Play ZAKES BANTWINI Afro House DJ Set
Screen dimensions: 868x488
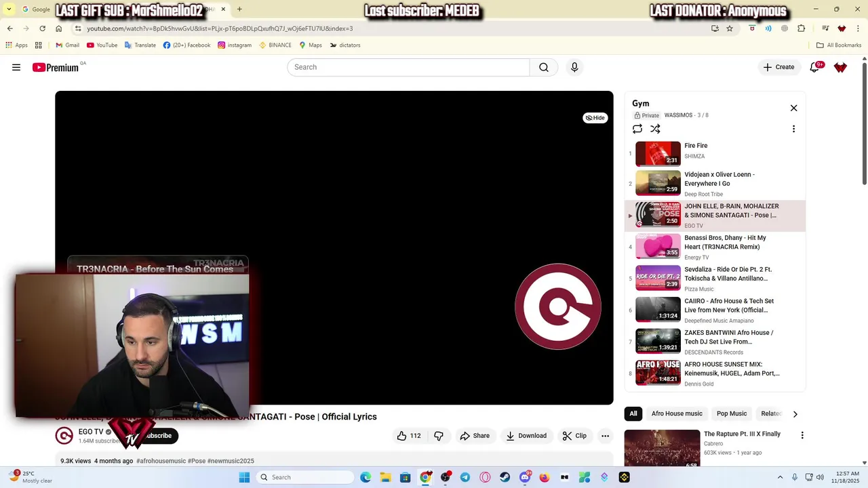715,342
